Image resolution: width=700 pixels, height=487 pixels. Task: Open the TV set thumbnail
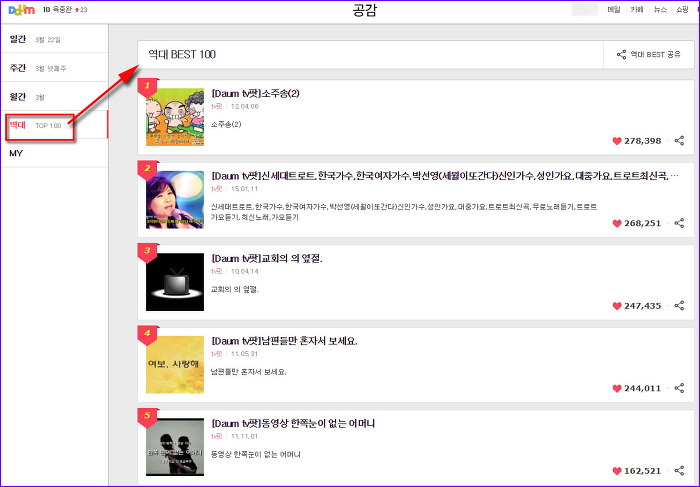(x=175, y=282)
